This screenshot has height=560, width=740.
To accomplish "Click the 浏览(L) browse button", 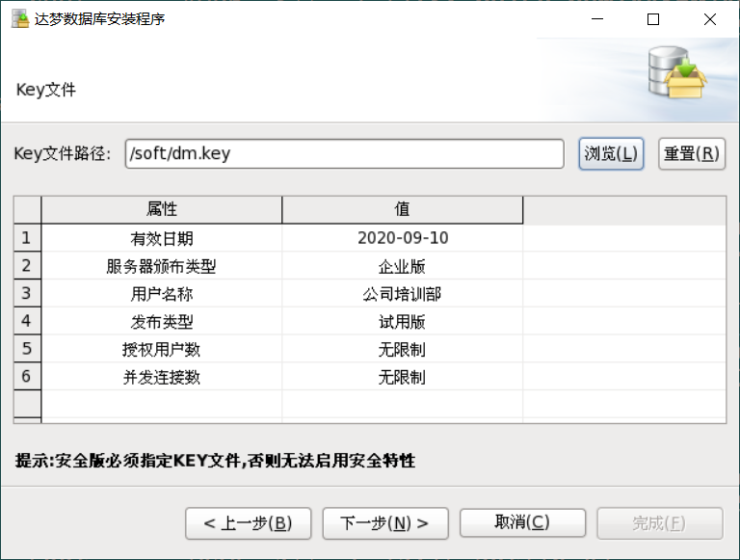I will 611,153.
